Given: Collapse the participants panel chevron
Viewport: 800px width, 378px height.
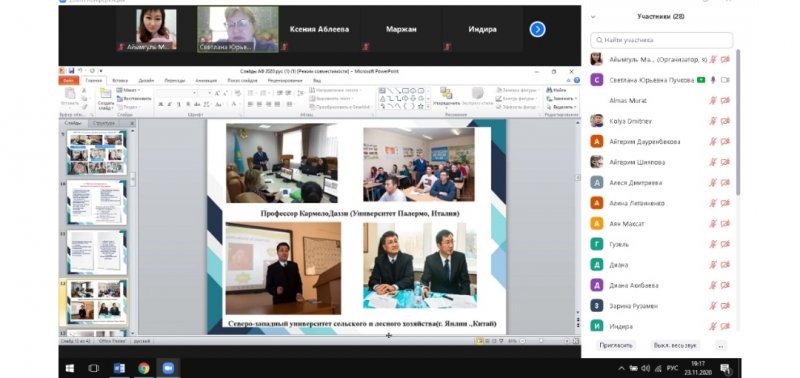Looking at the screenshot, I should coord(593,17).
